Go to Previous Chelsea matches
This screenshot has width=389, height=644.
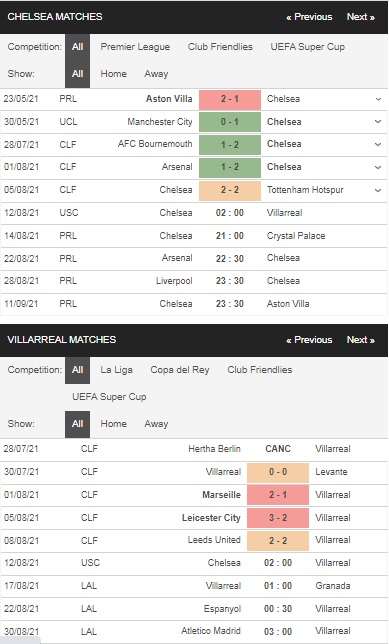pos(309,17)
